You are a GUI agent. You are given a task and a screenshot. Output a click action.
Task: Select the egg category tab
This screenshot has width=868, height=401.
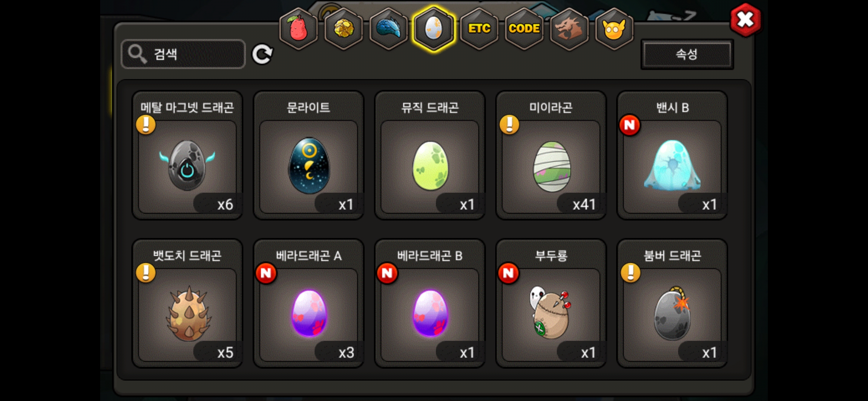click(x=434, y=29)
